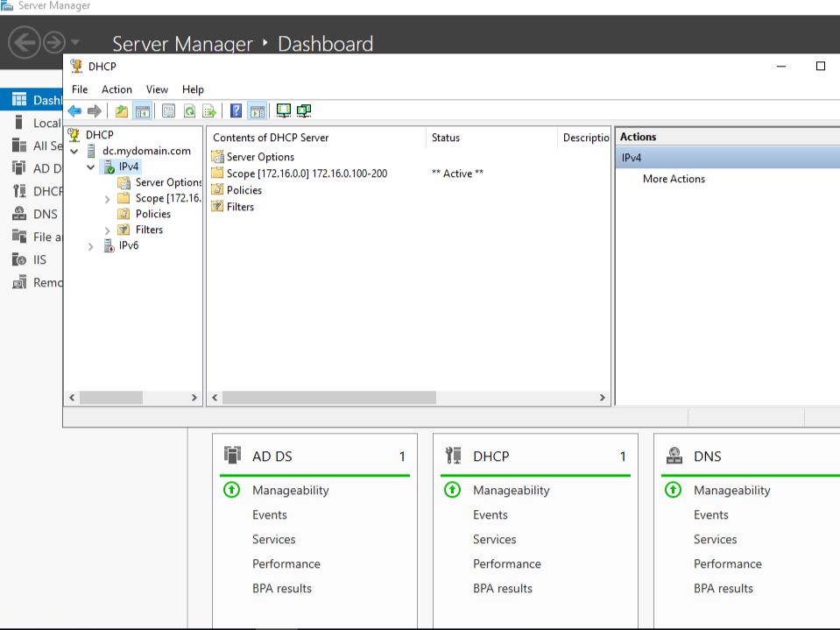The height and width of the screenshot is (630, 840).
Task: Click the contents pane horizontal scrollbar thumb
Action: pyautogui.click(x=329, y=398)
